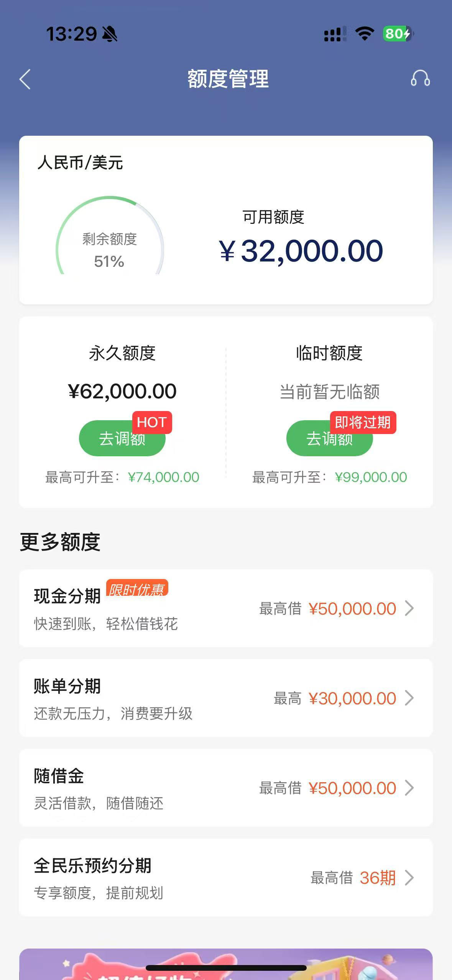
Task: Open customer service headset icon
Action: pyautogui.click(x=420, y=79)
